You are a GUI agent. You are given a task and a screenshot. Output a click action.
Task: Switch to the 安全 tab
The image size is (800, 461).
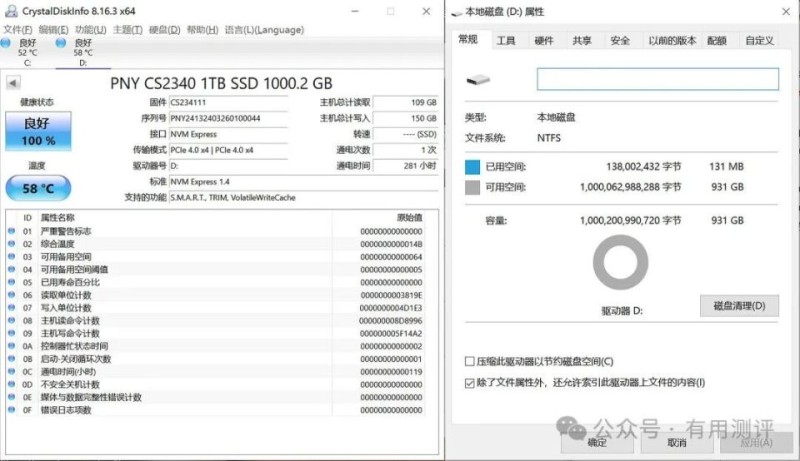click(620, 40)
